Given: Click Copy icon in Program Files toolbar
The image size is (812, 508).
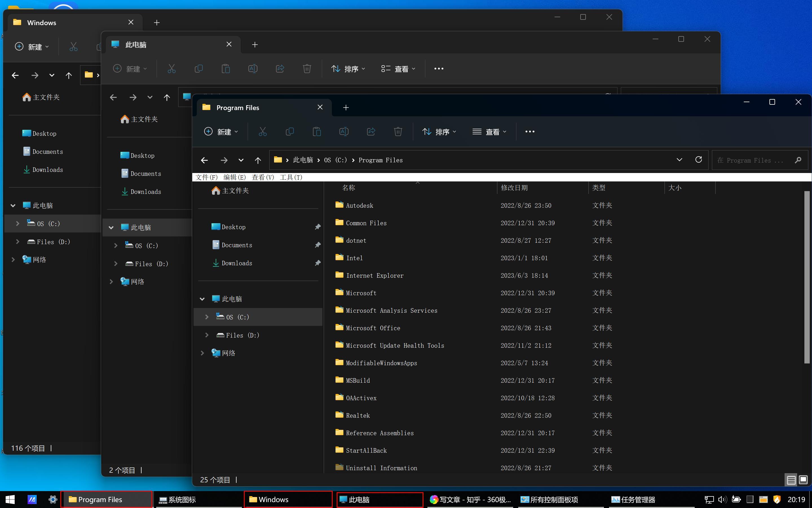Looking at the screenshot, I should pyautogui.click(x=290, y=132).
